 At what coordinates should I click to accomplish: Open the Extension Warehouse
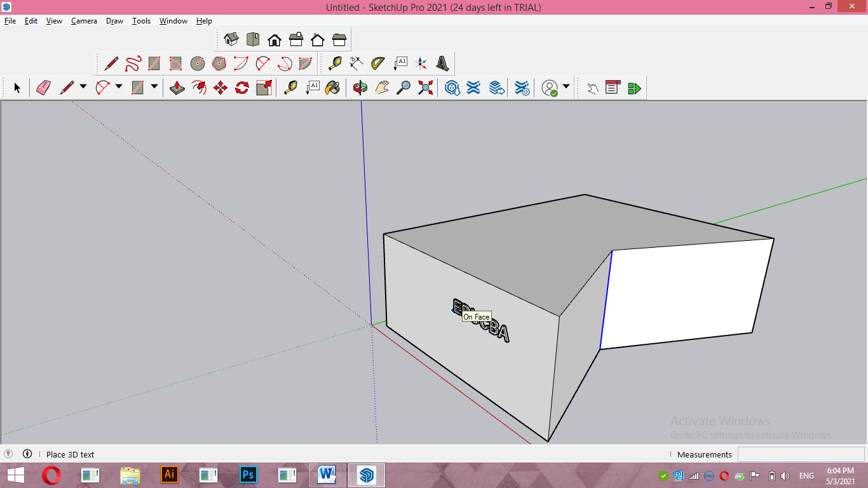coord(473,88)
